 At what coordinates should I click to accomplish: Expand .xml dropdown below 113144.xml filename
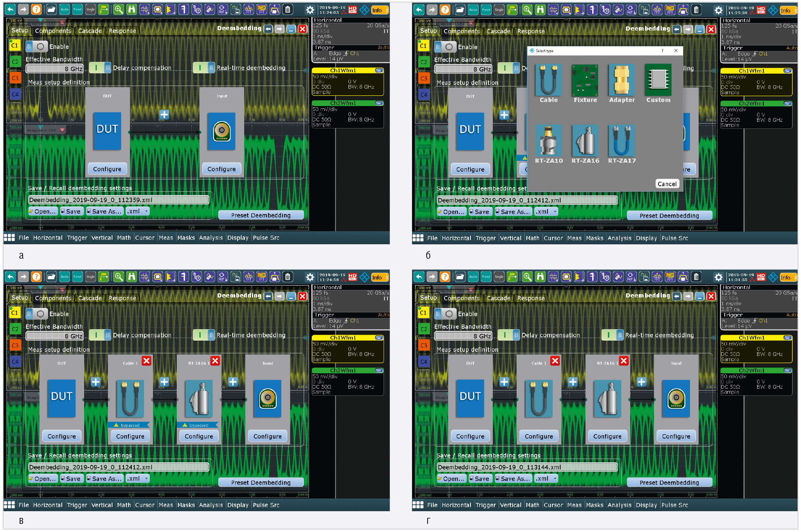(x=546, y=479)
